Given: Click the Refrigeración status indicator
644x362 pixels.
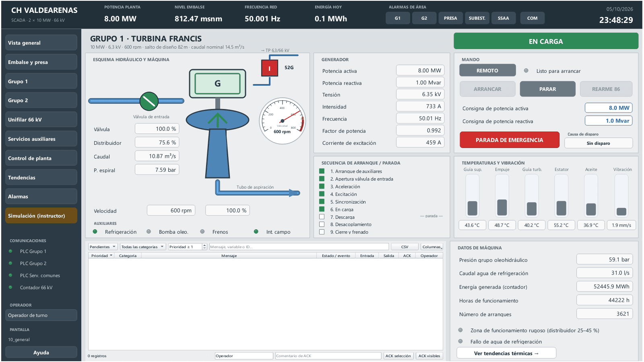Looking at the screenshot, I should click(x=95, y=232).
